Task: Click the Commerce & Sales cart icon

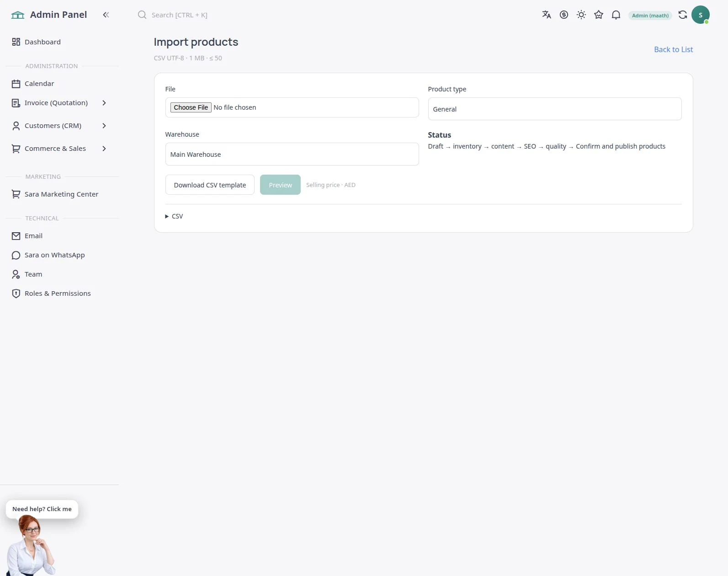Action: point(16,149)
